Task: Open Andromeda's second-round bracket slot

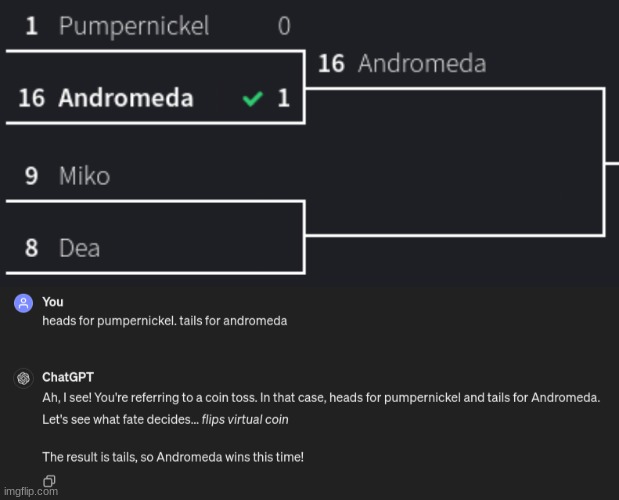Action: [x=421, y=64]
